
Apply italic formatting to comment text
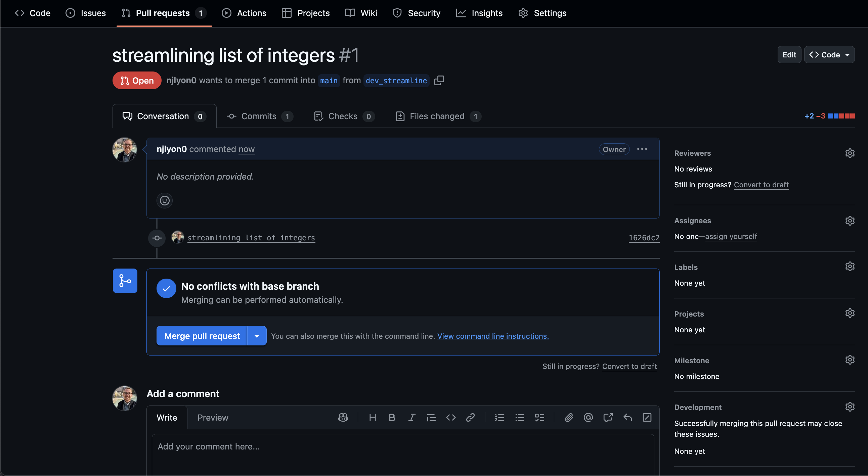[411, 418]
